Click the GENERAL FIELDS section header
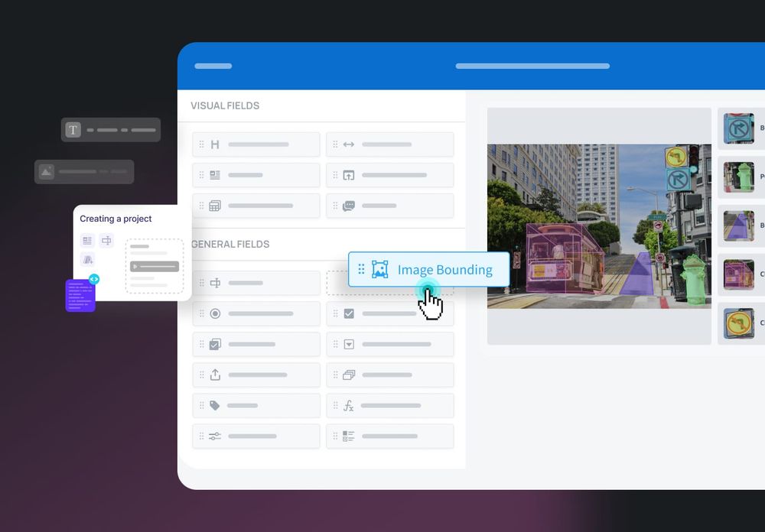 (230, 245)
